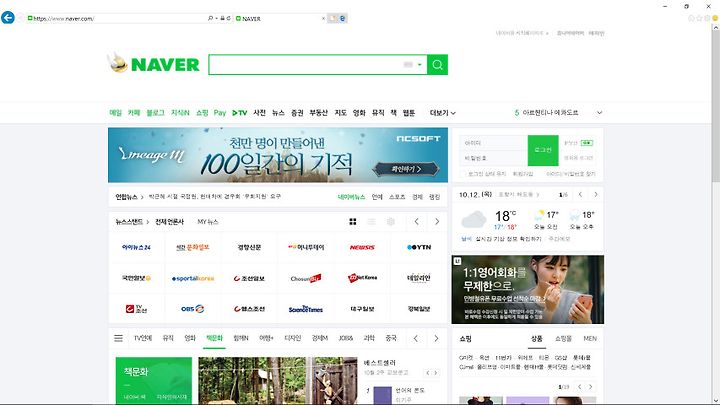Image resolution: width=720 pixels, height=405 pixels.
Task: Open the ScienceTimes news logo
Action: pos(306,309)
